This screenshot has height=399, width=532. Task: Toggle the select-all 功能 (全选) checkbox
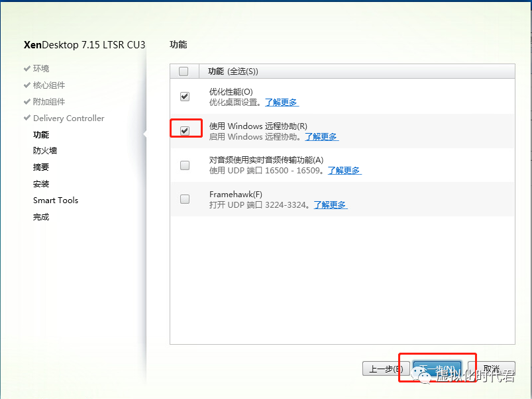pos(184,71)
